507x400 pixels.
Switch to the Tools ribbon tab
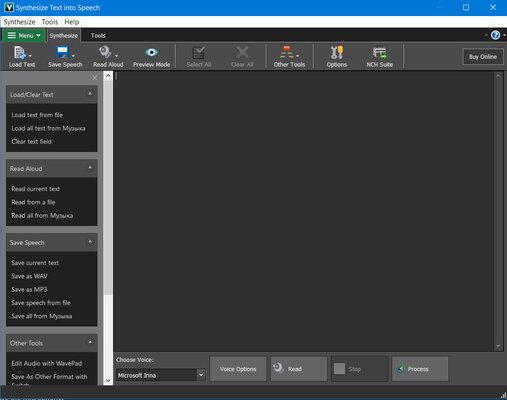click(98, 35)
